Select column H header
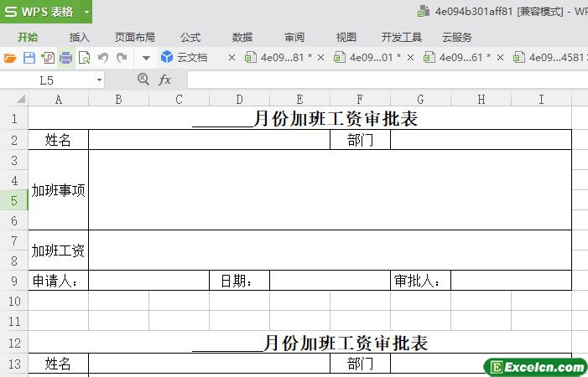 [481, 99]
